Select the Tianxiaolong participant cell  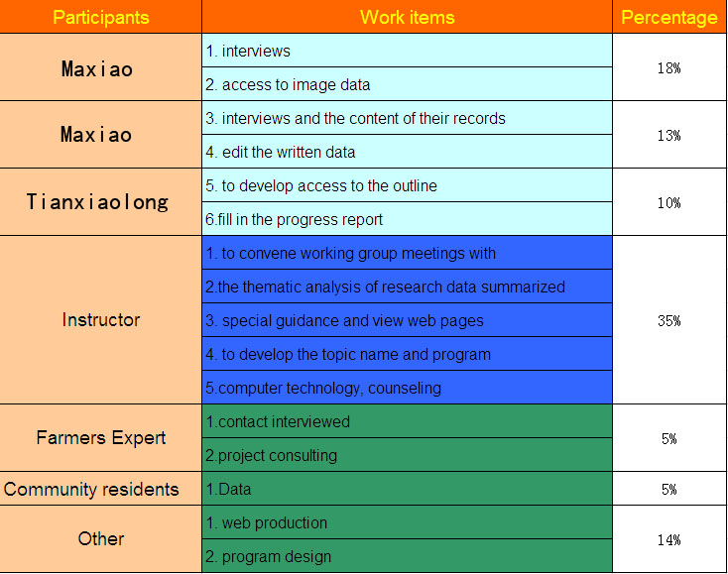[x=101, y=202]
